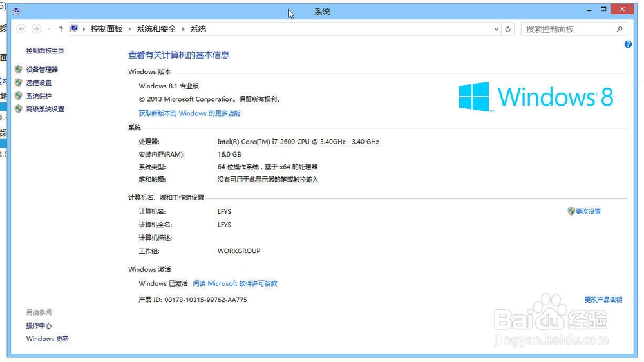Click the 64 位操作系统 system type value
Viewport: 644px width, 362px height.
click(x=267, y=167)
